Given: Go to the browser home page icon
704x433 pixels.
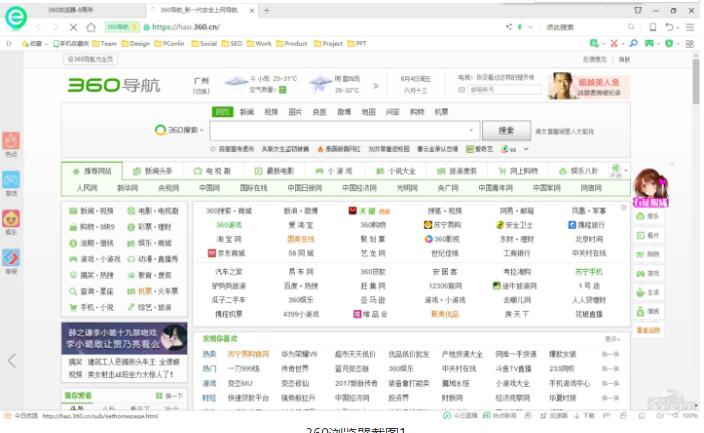Looking at the screenshot, I should click(x=91, y=27).
